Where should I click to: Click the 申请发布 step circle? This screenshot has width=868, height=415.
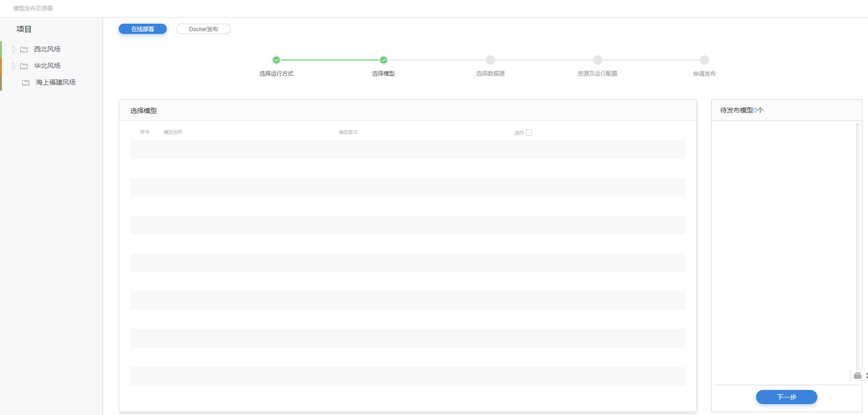point(705,60)
